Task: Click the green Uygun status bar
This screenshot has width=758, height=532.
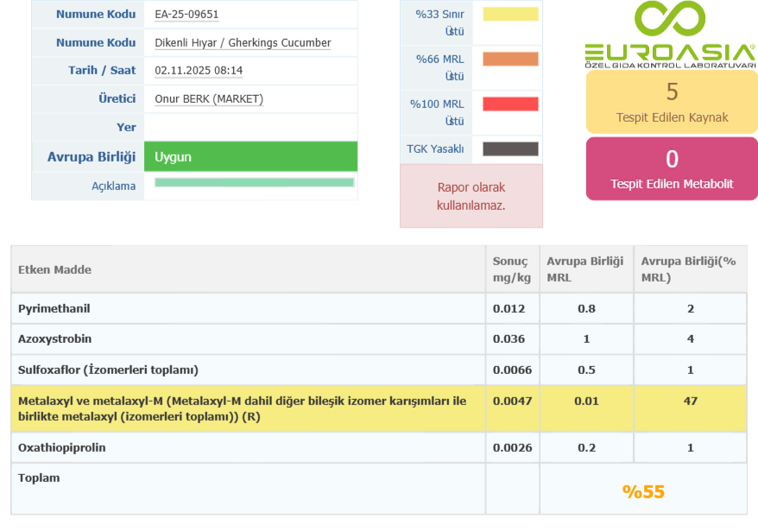Action: [250, 157]
